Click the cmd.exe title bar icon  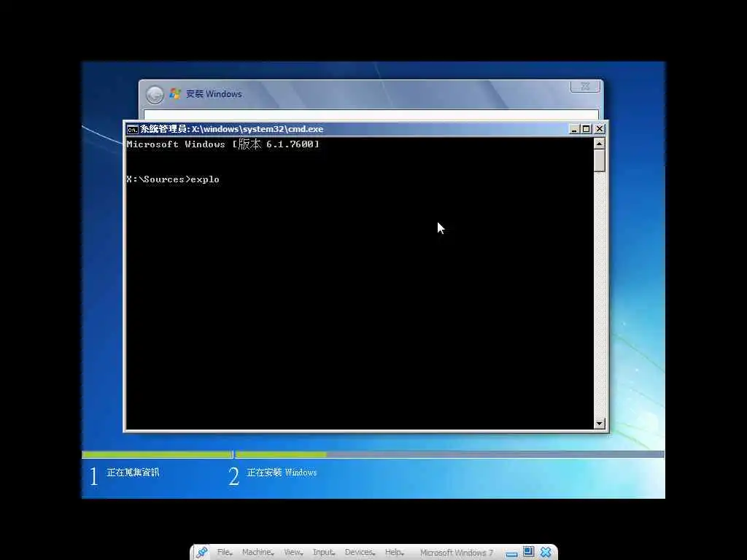click(132, 129)
